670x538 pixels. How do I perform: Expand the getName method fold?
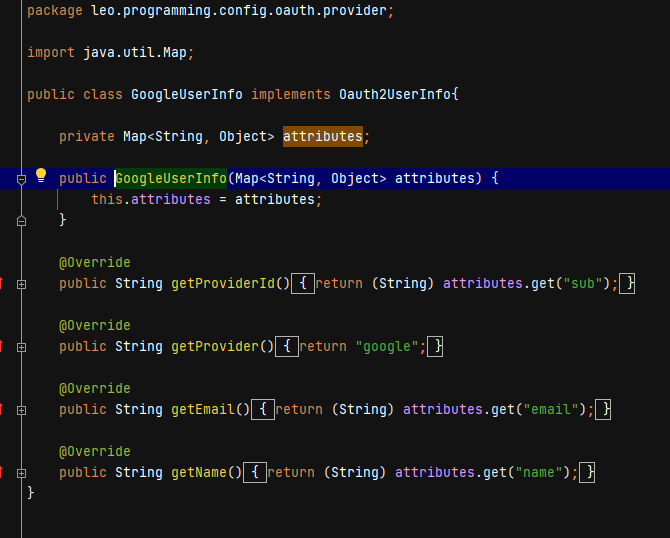click(21, 473)
